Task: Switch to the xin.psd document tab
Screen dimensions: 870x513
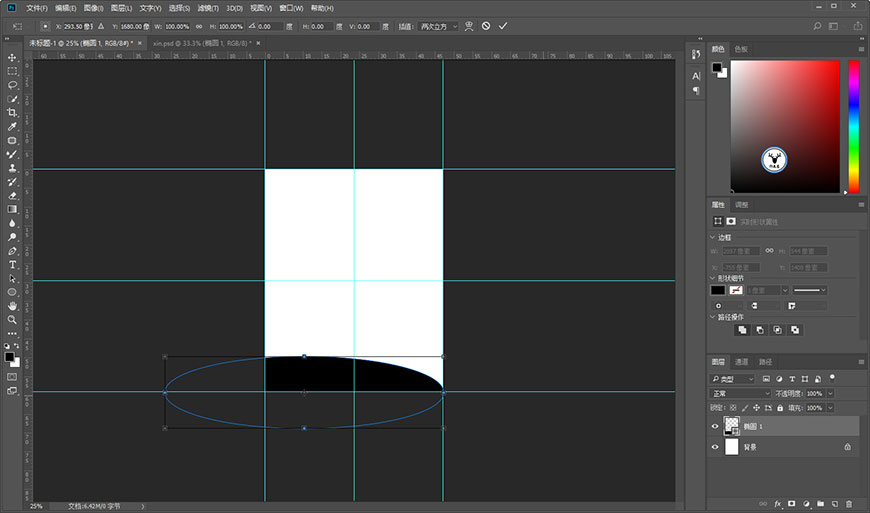Action: pos(203,43)
